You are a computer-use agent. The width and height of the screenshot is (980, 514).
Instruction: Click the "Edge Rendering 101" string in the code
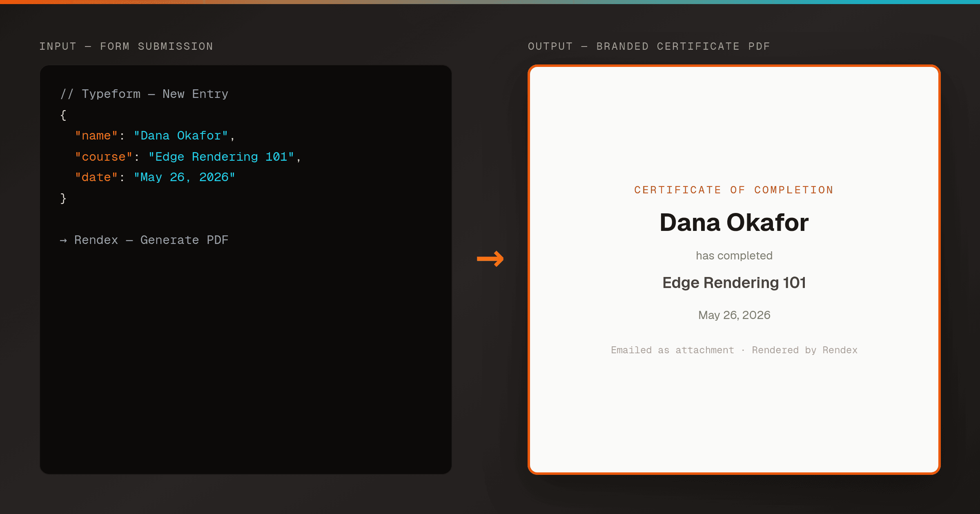(221, 157)
